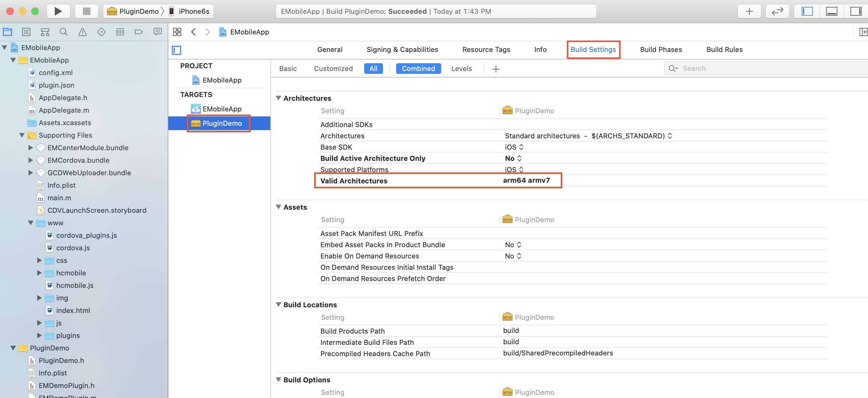Collapse the Build Options section
This screenshot has height=398, width=868.
tap(279, 380)
